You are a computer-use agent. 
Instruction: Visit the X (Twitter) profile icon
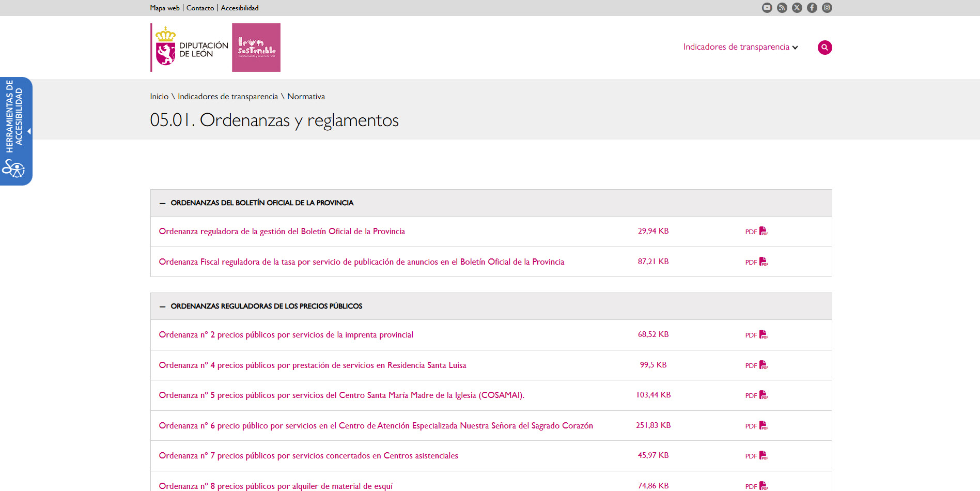797,8
